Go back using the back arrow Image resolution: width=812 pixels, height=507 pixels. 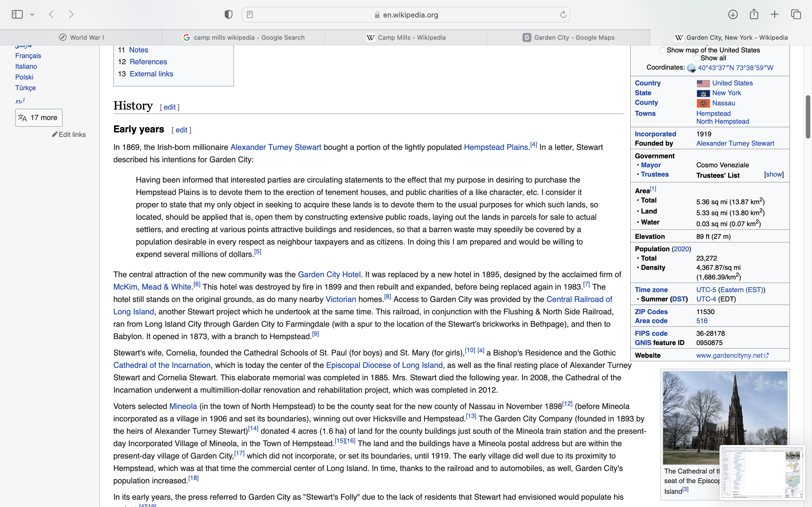click(51, 14)
